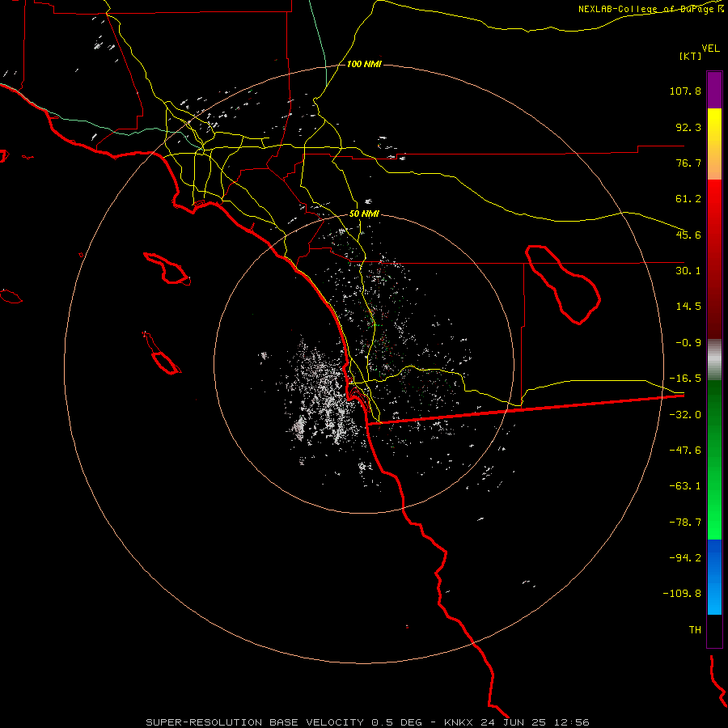The image size is (728, 728).
Task: Click the -47.6 legend value
Action: 685,451
